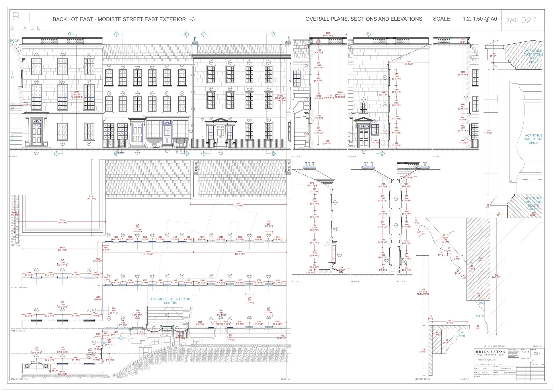
Task: Click the 12000 TO GROUND height dimension
Action: (x=76, y=95)
